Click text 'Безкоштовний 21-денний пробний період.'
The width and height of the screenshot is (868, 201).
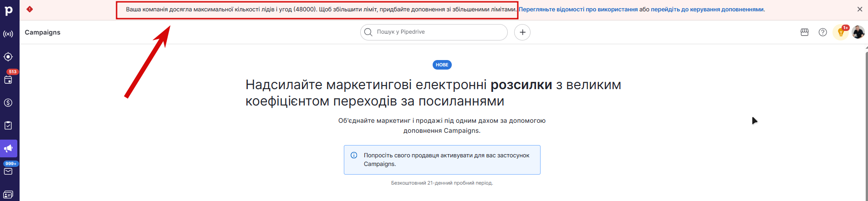coord(442,183)
